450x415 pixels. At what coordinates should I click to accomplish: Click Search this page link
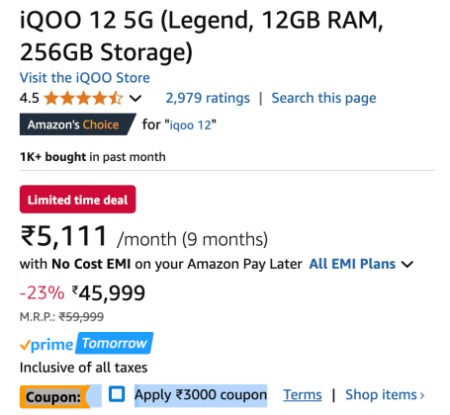324,98
